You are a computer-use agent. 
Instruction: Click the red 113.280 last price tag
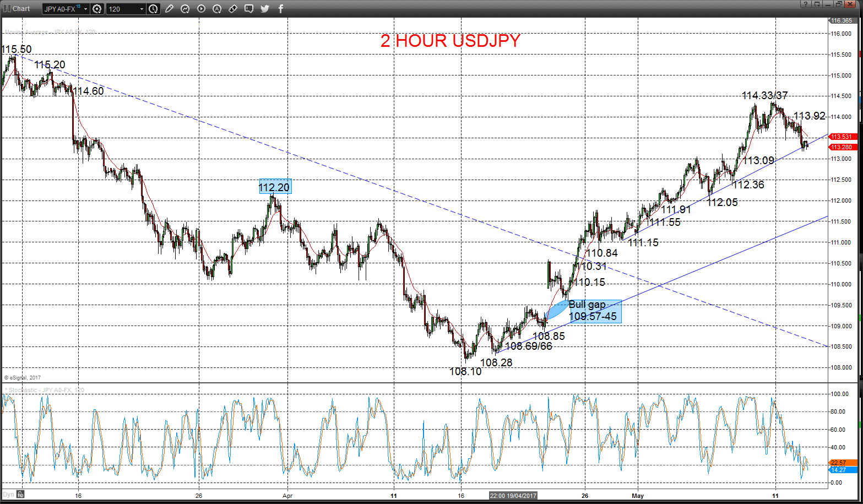click(x=842, y=147)
